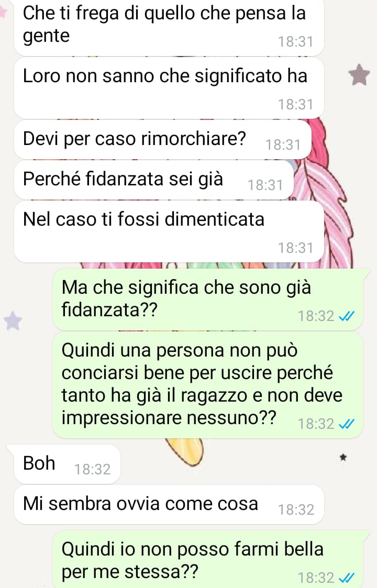
Task: Tap the 18:31 timestamp on "Nel caso" message
Action: pos(296,248)
